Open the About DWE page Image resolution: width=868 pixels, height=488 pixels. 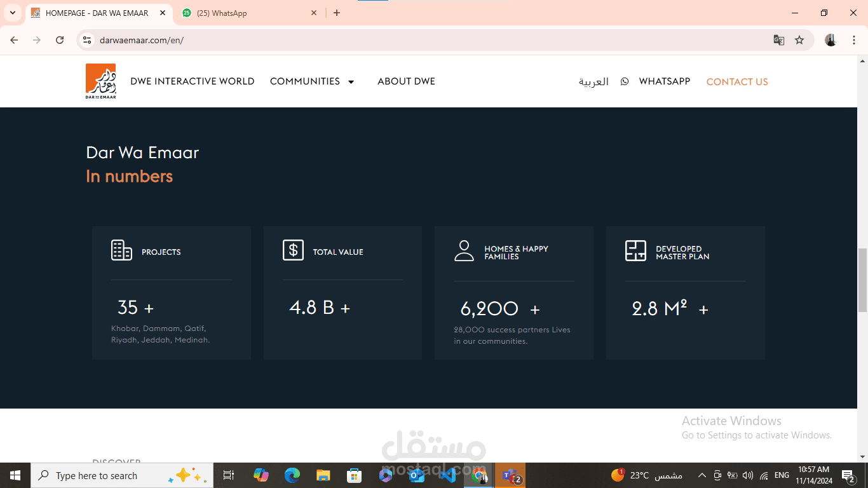coord(406,81)
